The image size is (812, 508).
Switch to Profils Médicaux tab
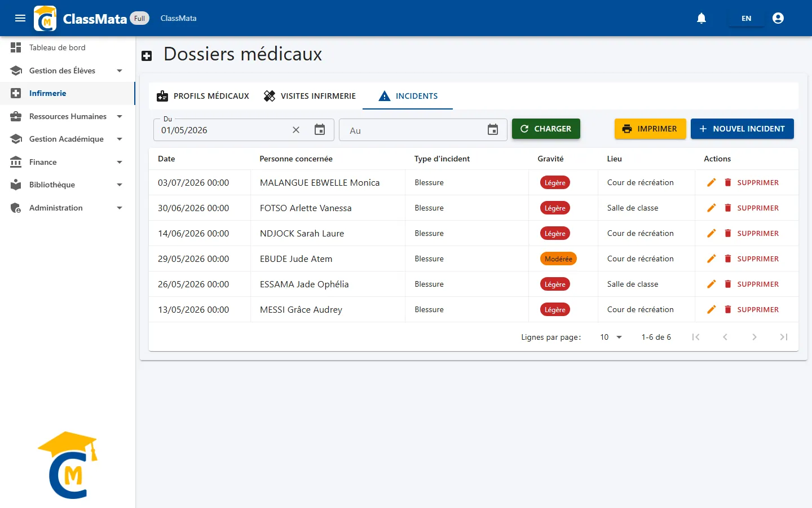coord(203,96)
